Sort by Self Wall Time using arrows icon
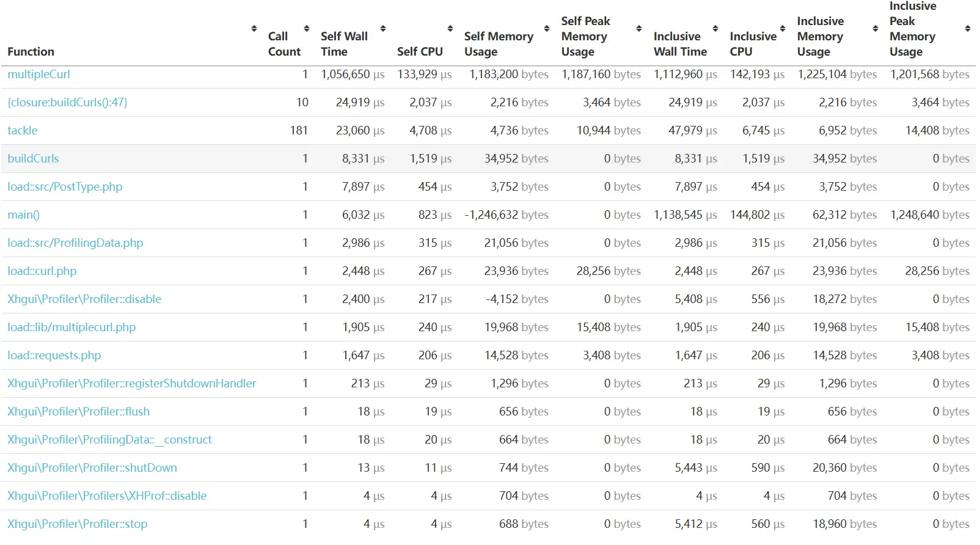Image resolution: width=980 pixels, height=545 pixels. (383, 29)
